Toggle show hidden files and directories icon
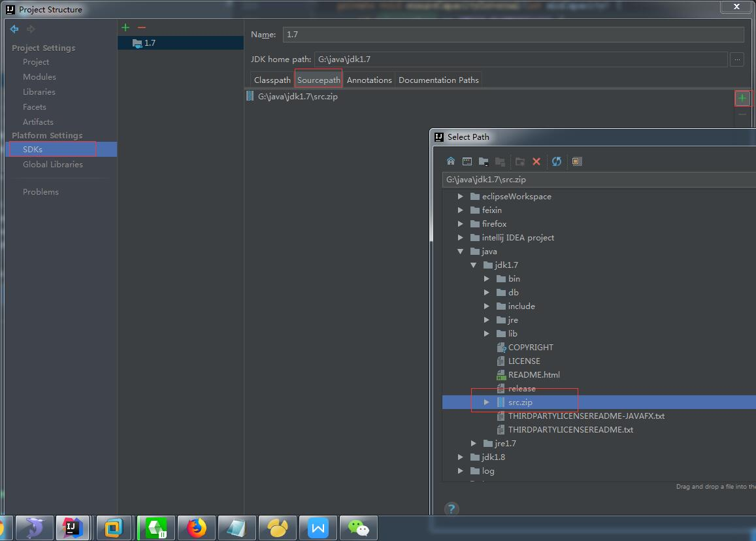This screenshot has height=541, width=756. tap(577, 161)
